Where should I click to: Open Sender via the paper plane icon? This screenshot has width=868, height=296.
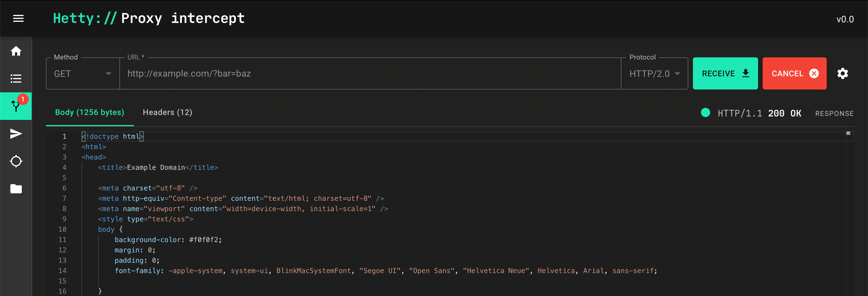16,134
